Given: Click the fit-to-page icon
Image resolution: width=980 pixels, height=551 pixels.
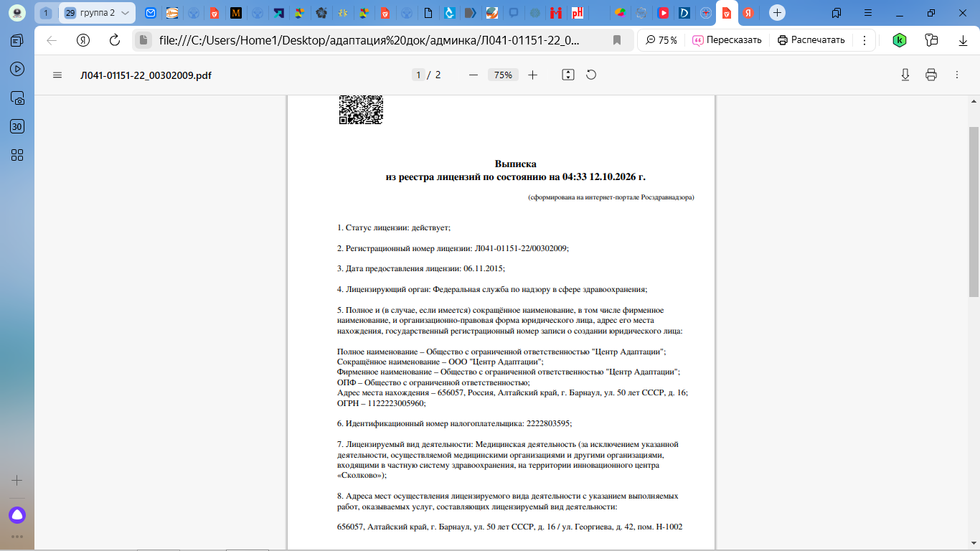Looking at the screenshot, I should coord(568,75).
